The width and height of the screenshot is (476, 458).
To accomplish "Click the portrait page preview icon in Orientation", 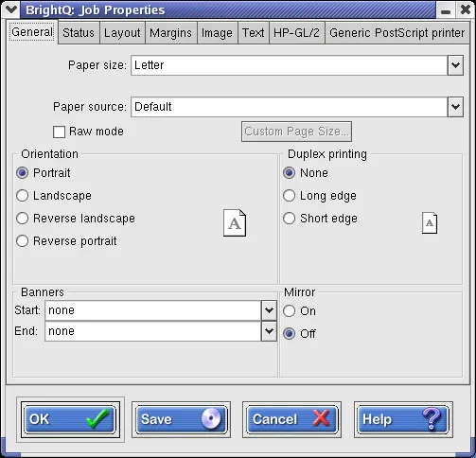I will click(x=235, y=223).
